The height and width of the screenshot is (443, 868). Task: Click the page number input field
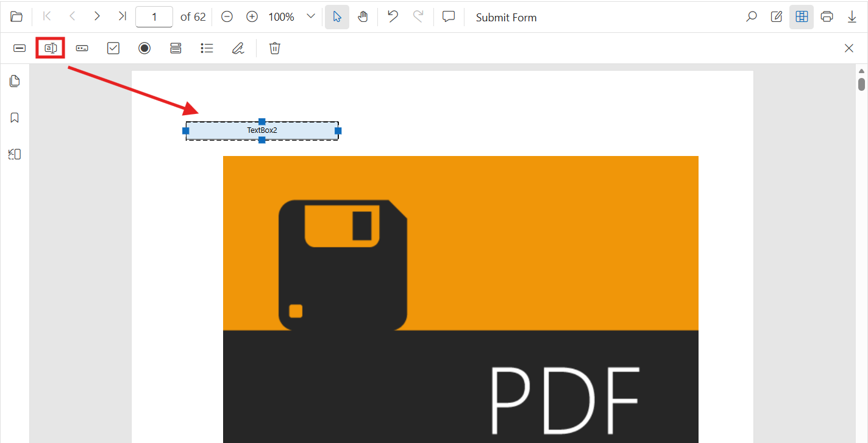pyautogui.click(x=154, y=17)
